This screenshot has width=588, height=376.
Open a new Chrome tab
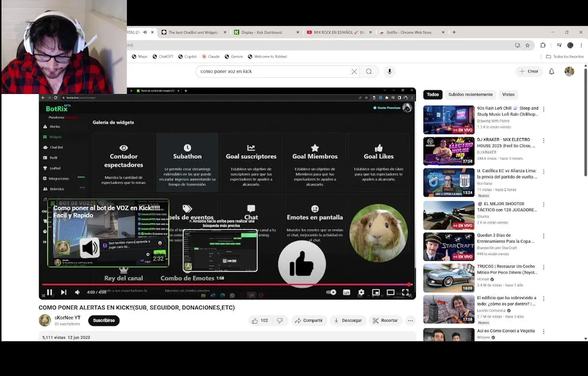(454, 32)
